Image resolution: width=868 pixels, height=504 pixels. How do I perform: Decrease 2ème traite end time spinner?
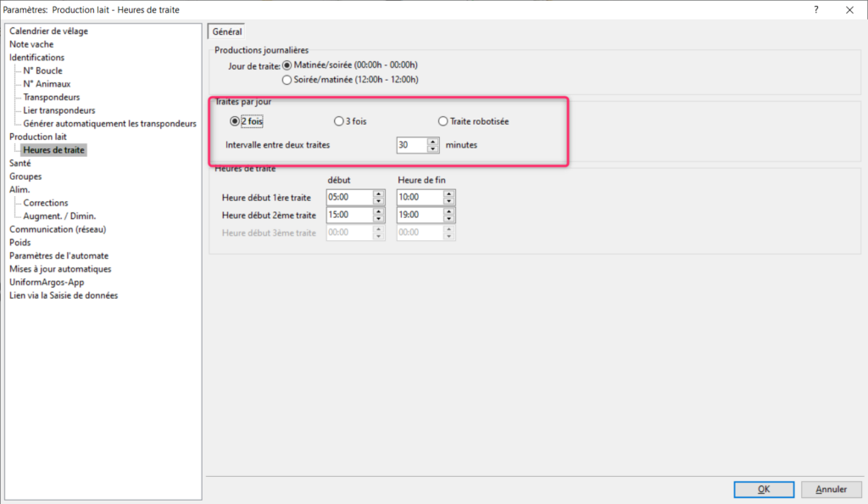click(x=449, y=219)
